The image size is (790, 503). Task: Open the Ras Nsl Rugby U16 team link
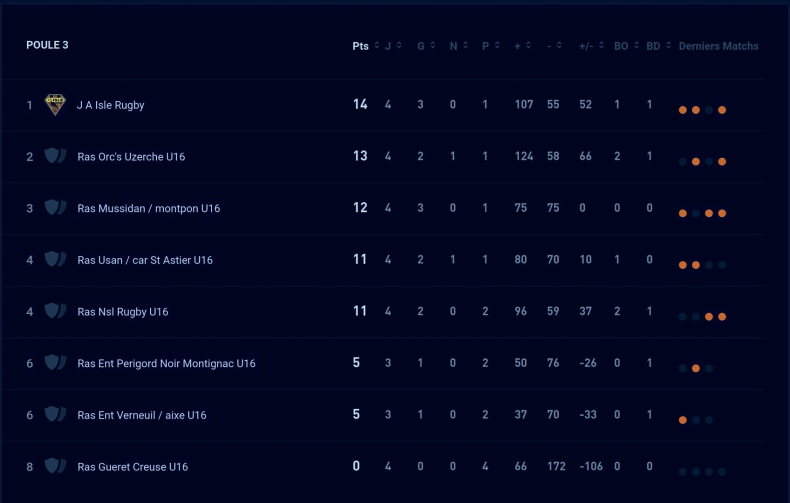click(123, 312)
